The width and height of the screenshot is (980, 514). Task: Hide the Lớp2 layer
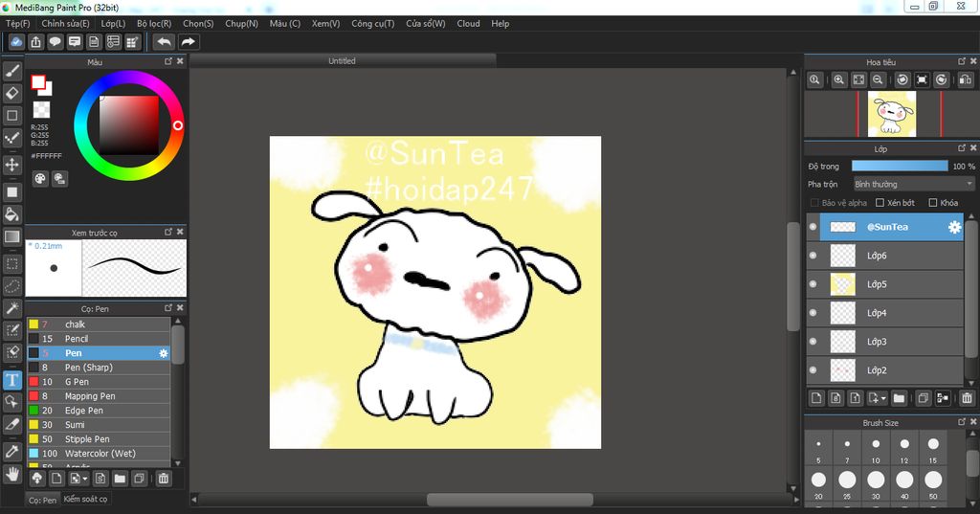[813, 370]
